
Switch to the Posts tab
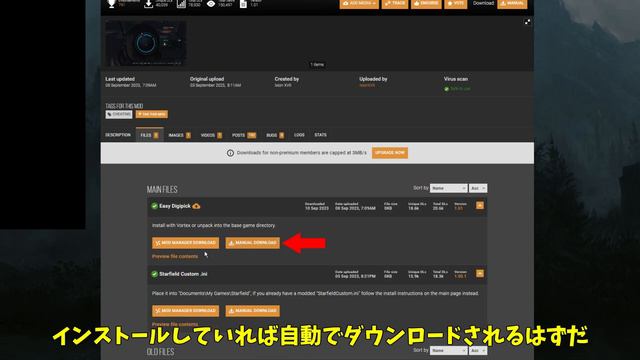[244, 135]
